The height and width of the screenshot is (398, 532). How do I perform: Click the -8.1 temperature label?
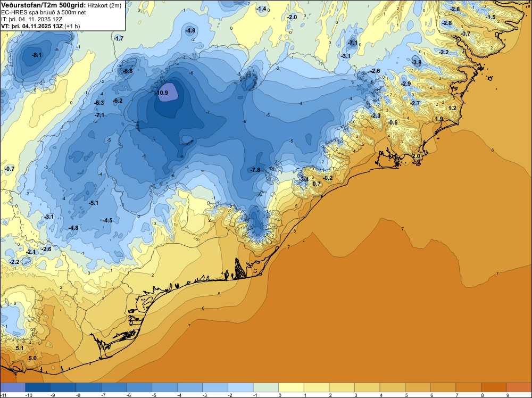[x=37, y=55]
